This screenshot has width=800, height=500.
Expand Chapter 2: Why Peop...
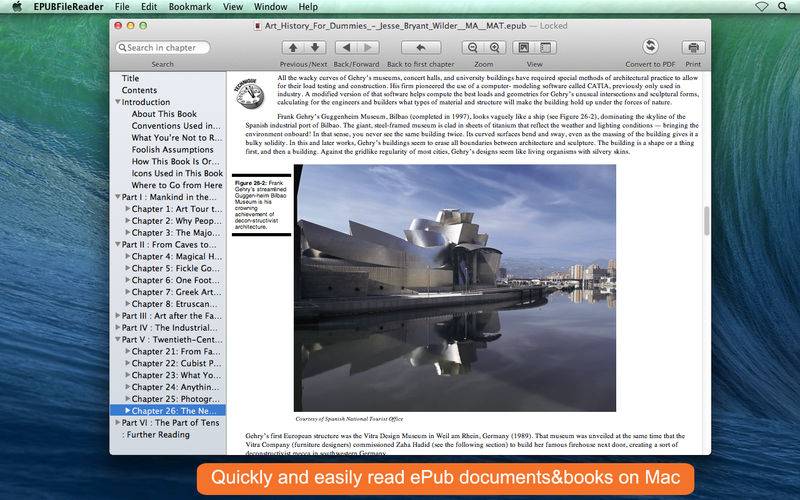point(128,220)
